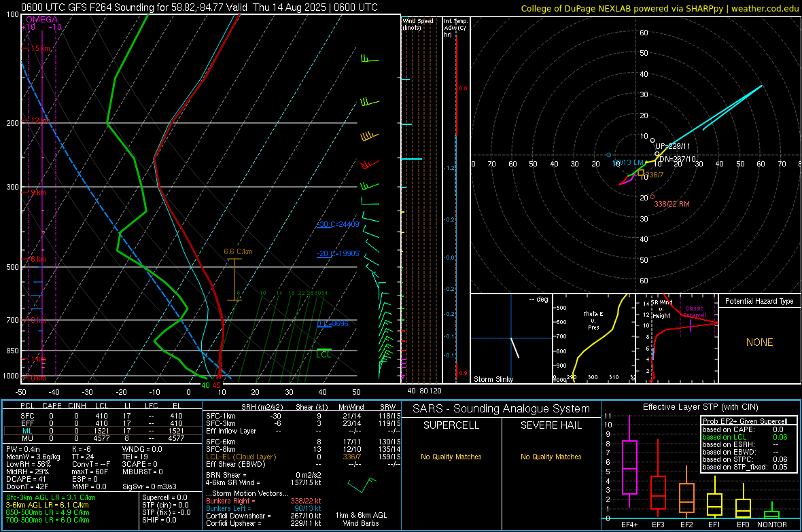Viewport: 802px width, 532px height.
Task: Click the SFC-1km shear row
Action: tap(303, 416)
